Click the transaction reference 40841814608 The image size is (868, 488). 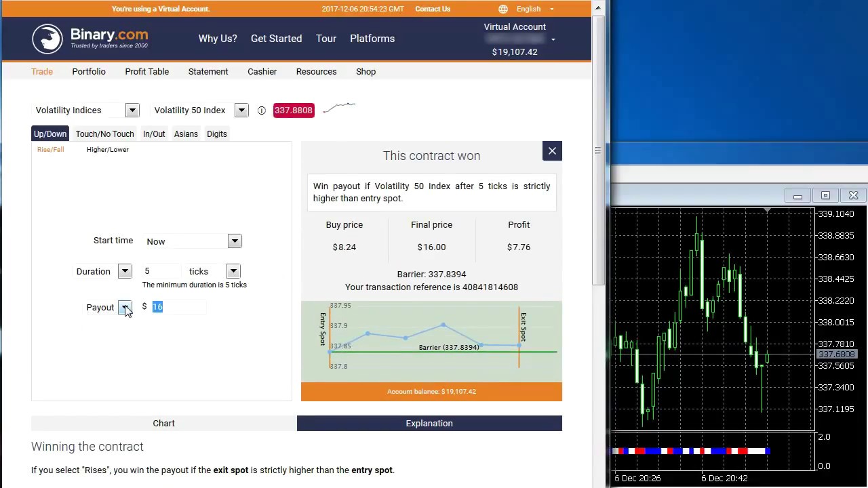[x=490, y=287]
